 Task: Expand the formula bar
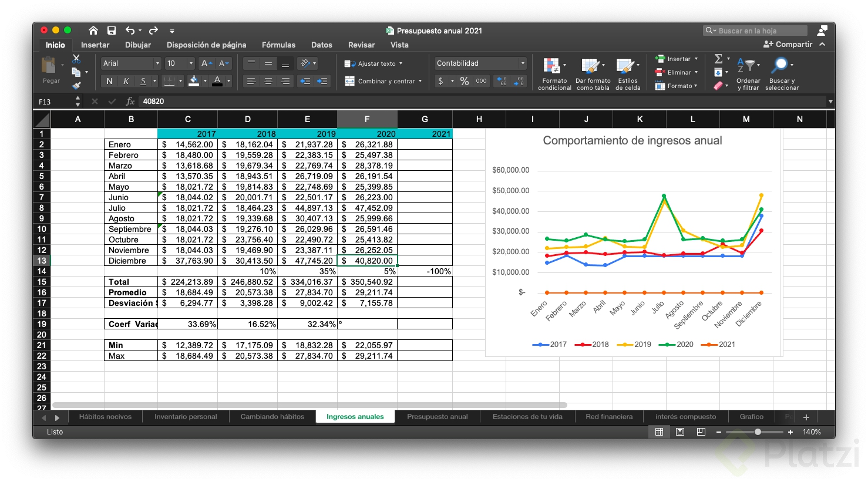pyautogui.click(x=830, y=102)
